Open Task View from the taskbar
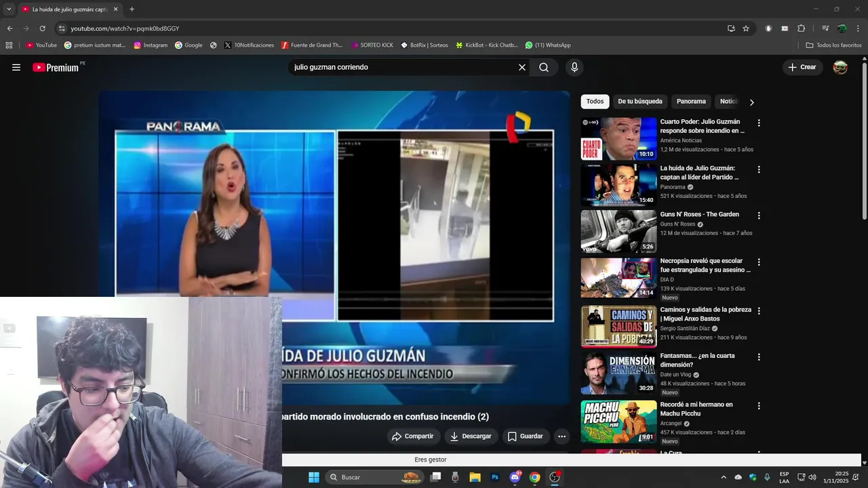868x488 pixels. (x=435, y=477)
